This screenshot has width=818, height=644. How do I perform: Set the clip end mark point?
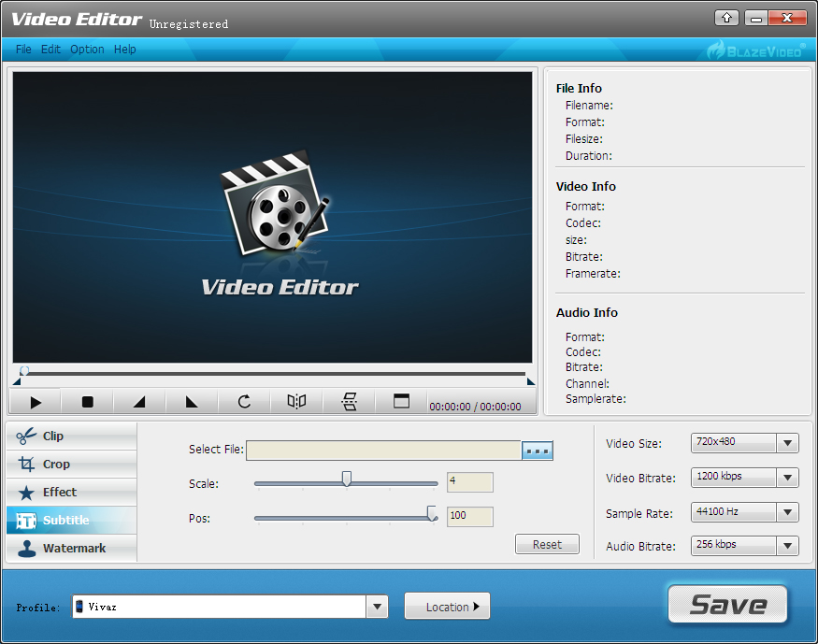point(192,402)
